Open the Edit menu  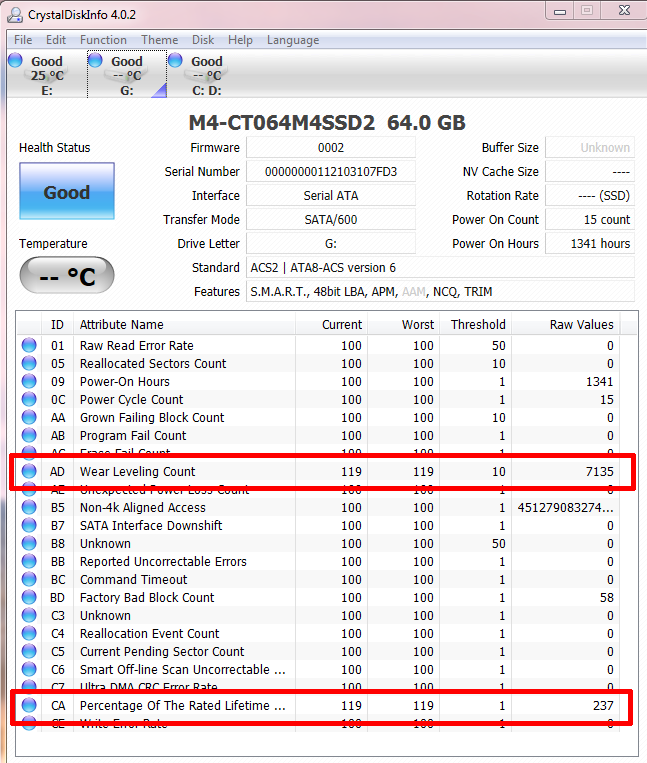(56, 40)
